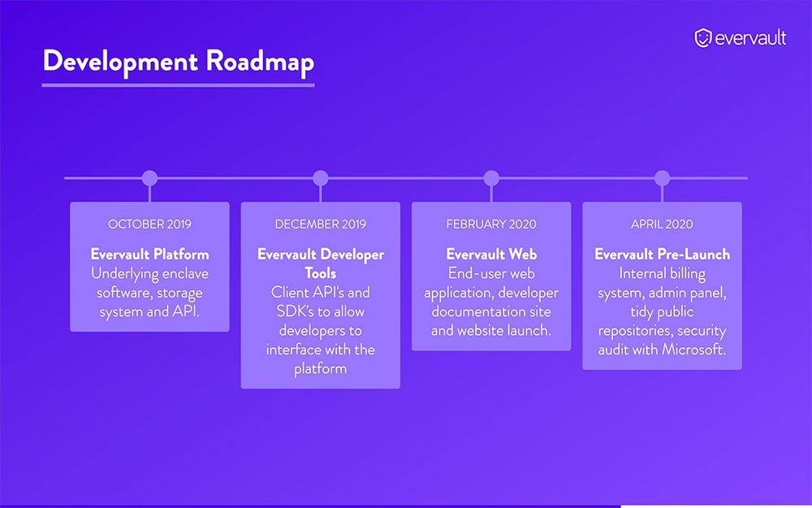Click the Evervault wordmark beside the logo
812x508 pixels.
coord(751,37)
